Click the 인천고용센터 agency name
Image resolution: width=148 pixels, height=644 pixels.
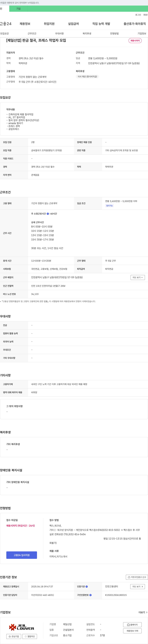click(x=111, y=586)
